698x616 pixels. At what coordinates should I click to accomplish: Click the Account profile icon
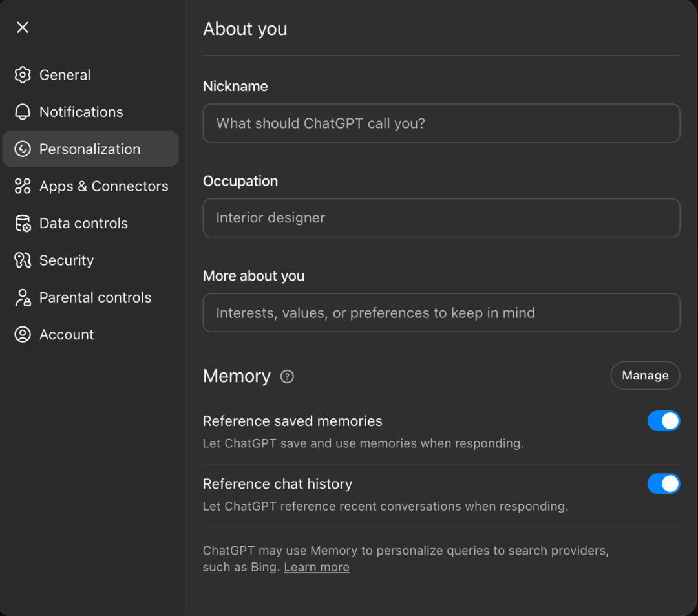[x=23, y=335]
